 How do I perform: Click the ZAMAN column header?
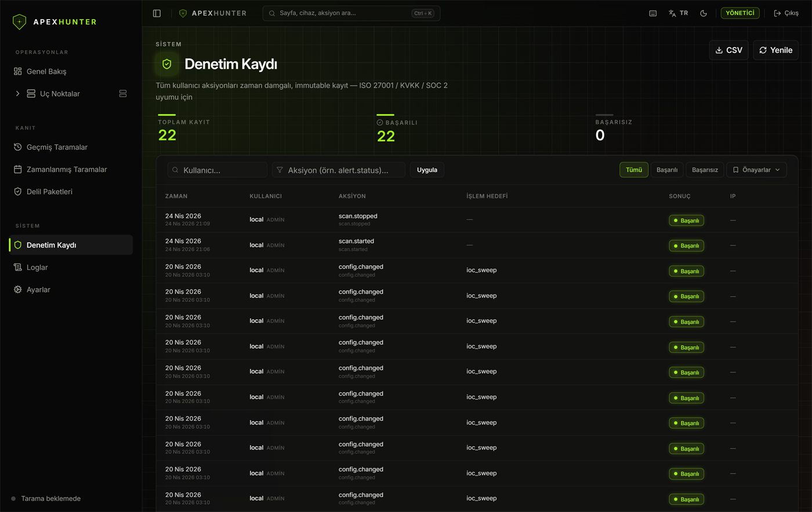[176, 196]
